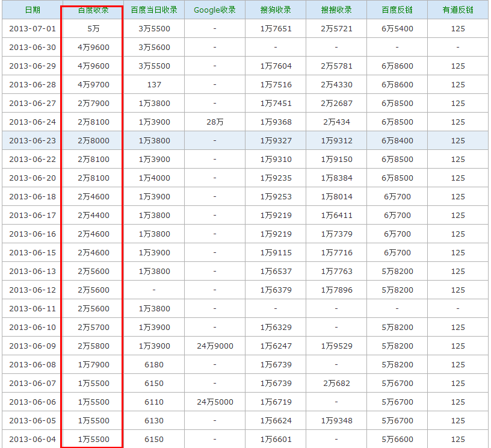
Task: Select date 2013-06-20
Action: point(32,178)
